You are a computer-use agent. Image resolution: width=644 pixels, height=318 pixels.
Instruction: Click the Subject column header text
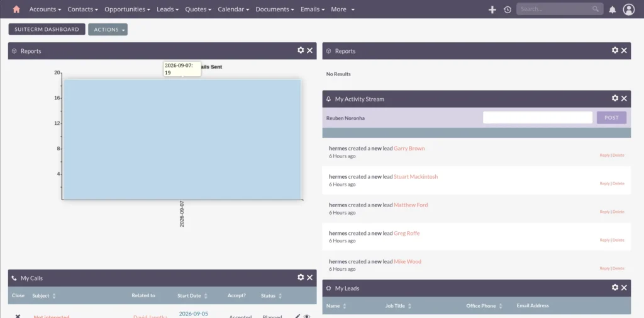tap(41, 296)
